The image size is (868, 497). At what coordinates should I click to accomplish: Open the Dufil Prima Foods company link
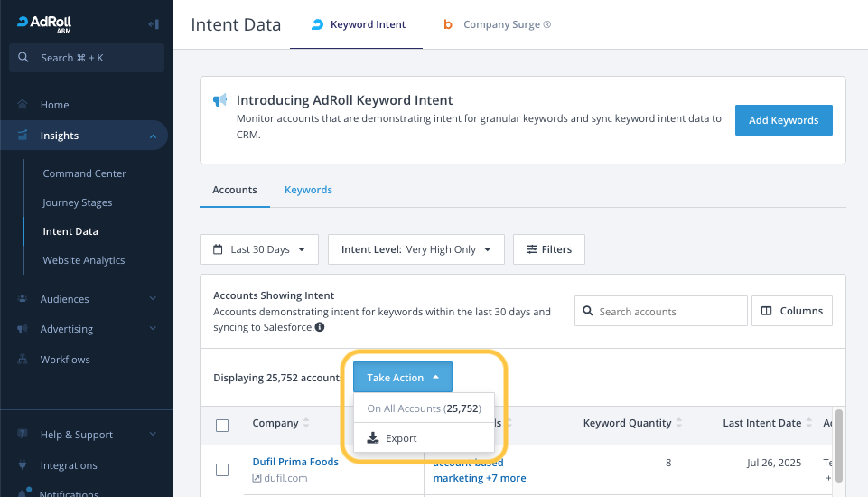pos(295,462)
